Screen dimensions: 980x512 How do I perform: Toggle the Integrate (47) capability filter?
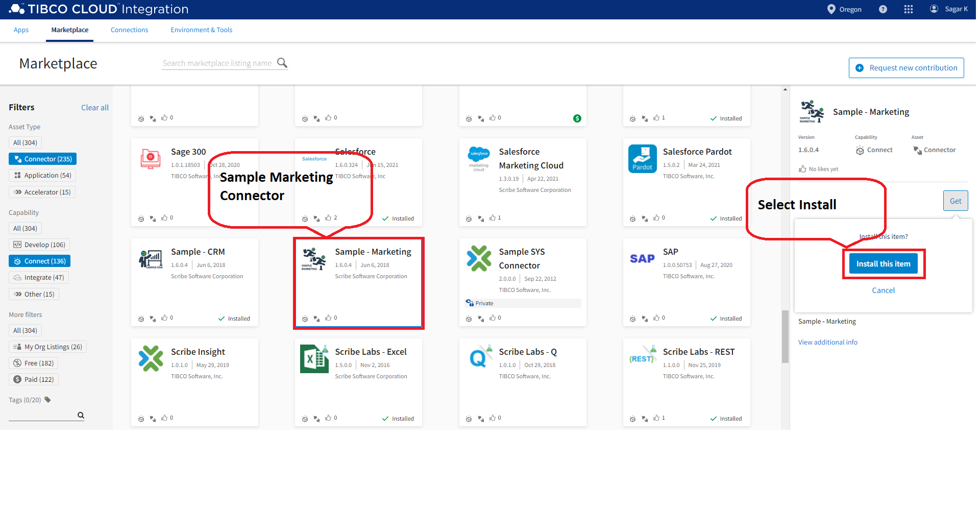pos(39,277)
